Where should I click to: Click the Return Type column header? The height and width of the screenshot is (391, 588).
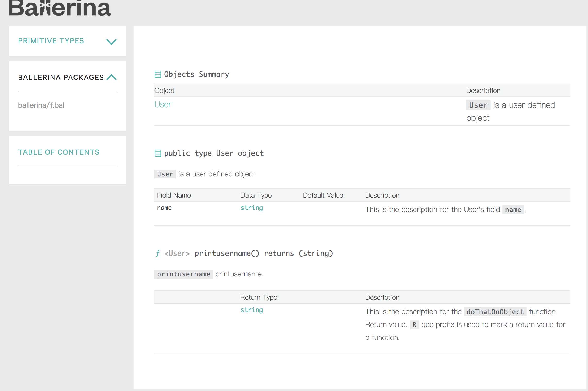(x=259, y=297)
